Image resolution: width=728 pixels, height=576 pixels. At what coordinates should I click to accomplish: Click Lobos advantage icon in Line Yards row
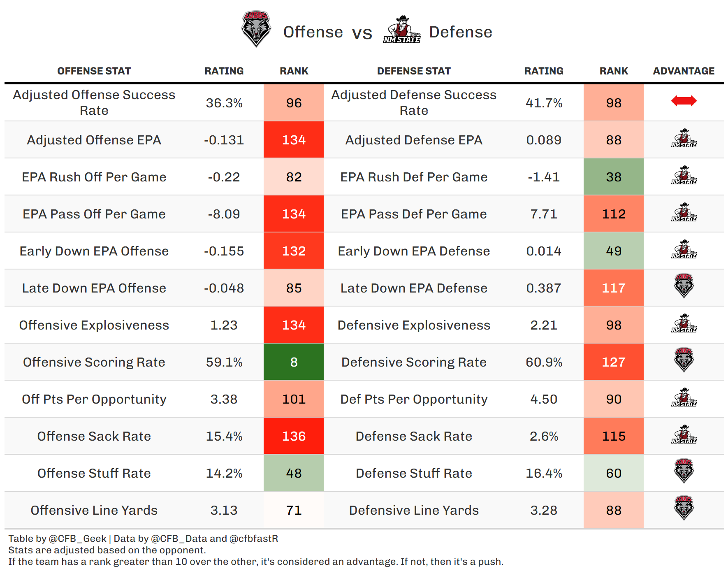coord(684,508)
